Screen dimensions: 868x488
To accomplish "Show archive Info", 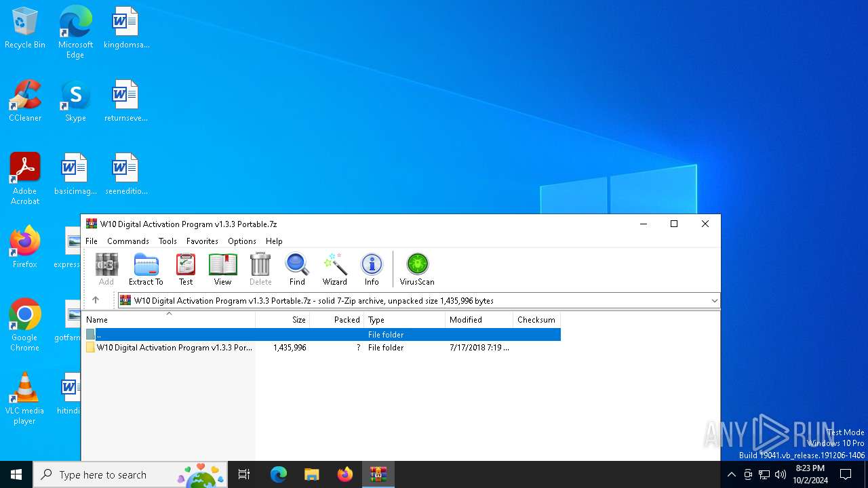I will pyautogui.click(x=372, y=269).
